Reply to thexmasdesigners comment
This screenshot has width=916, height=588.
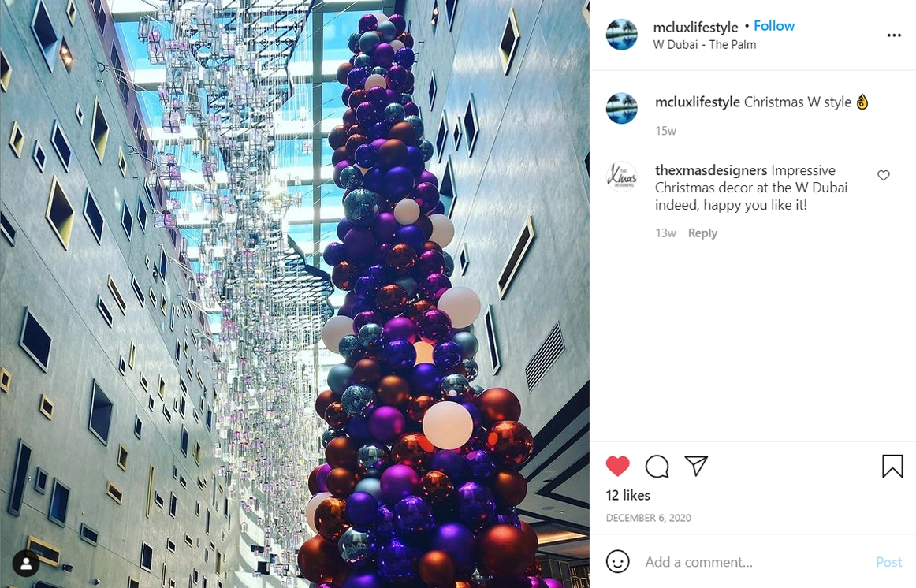(702, 233)
